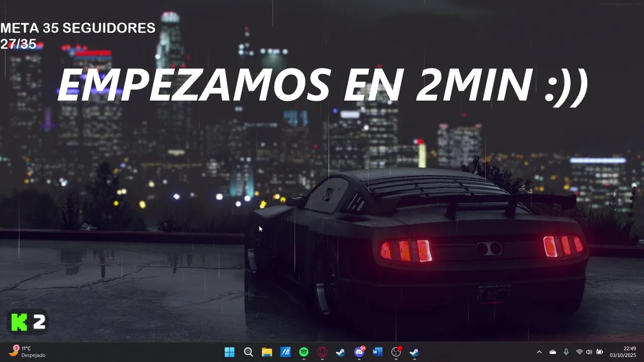
Task: Open taskbar Search
Action: pos(248,352)
